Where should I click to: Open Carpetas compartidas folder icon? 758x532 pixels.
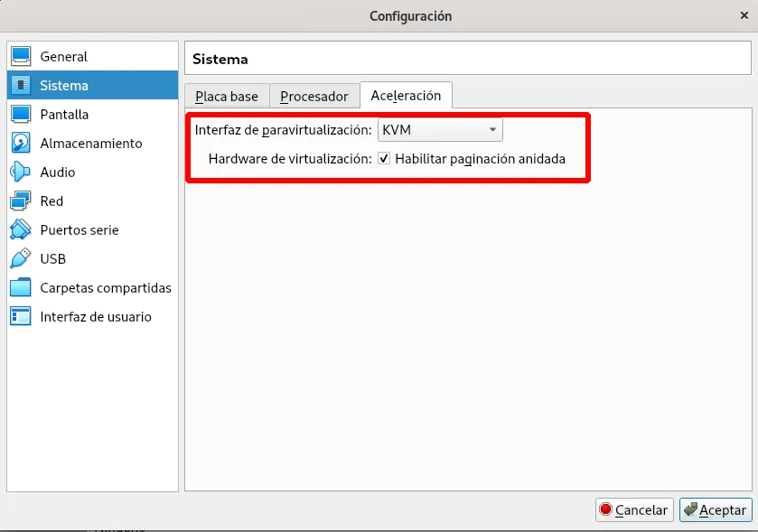tap(21, 288)
